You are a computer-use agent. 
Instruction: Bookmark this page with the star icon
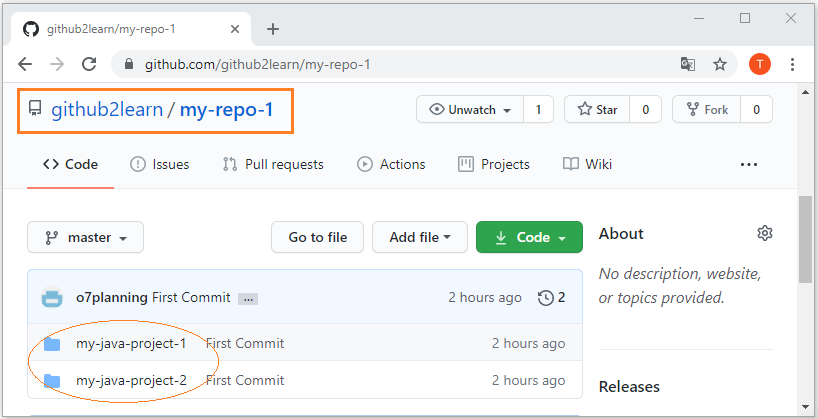point(720,64)
